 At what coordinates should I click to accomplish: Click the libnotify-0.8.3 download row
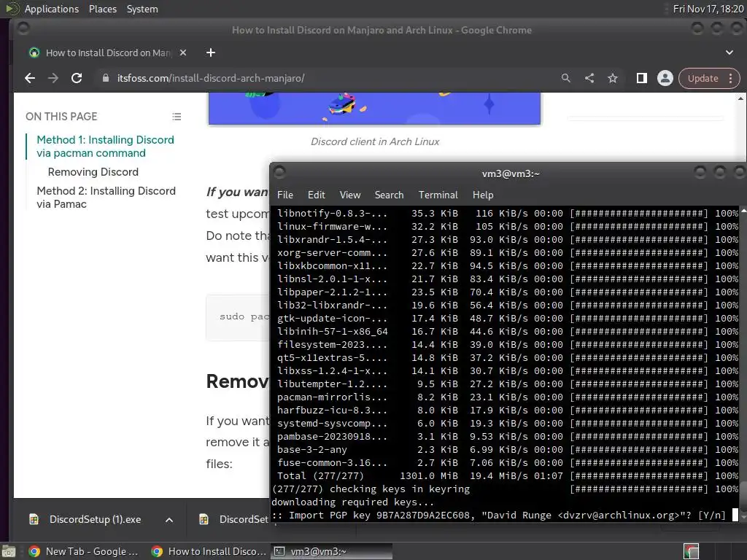tap(507, 214)
